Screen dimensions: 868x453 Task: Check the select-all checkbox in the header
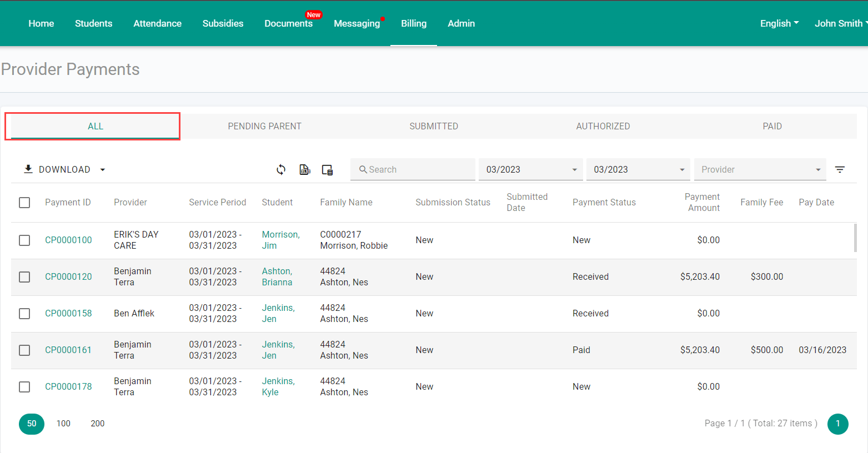coord(24,203)
